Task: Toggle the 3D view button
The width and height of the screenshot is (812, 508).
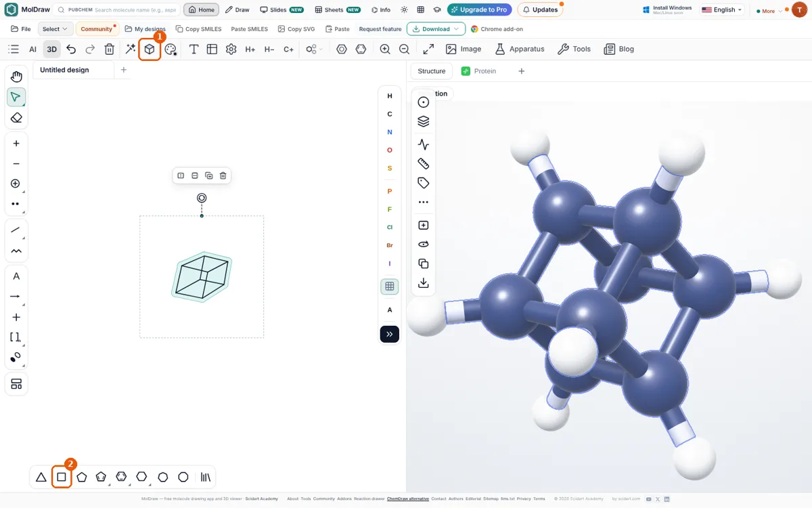Action: click(51, 49)
